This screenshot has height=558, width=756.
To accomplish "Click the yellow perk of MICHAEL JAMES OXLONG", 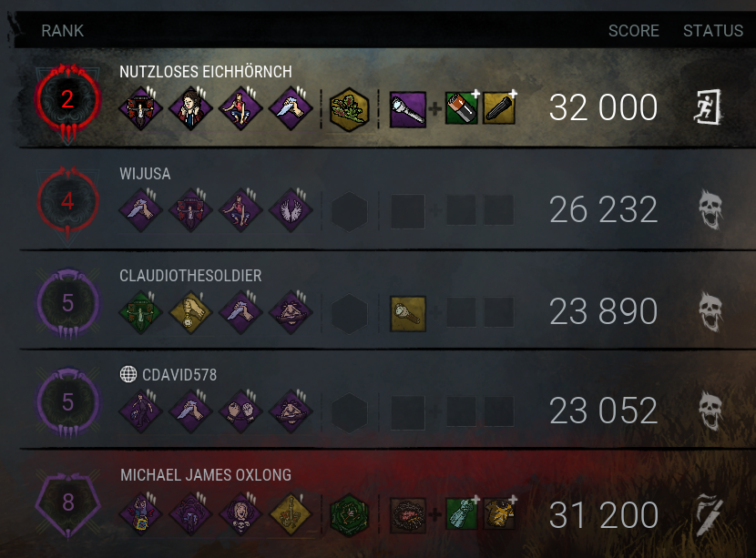I will (x=291, y=514).
